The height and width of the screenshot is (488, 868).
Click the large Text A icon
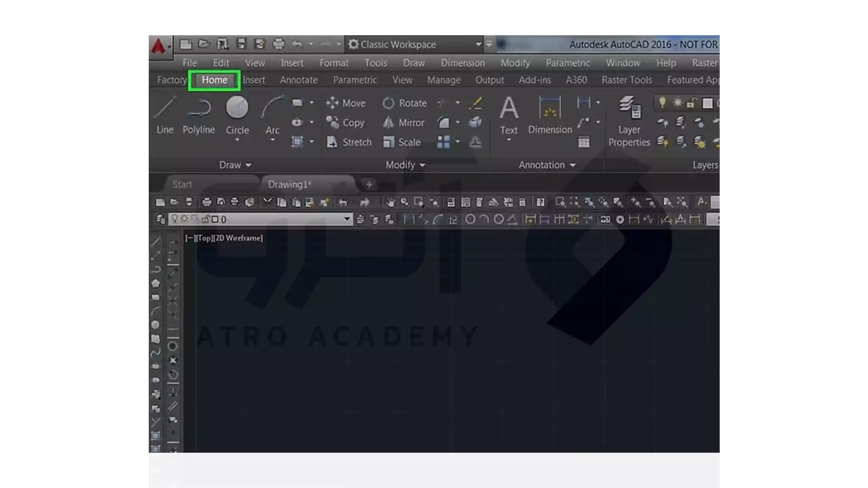[509, 108]
